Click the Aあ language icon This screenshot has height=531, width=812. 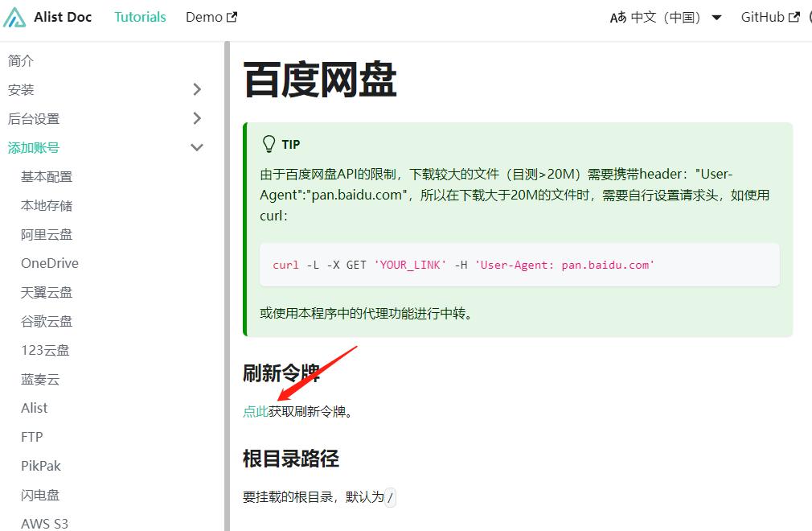tap(620, 16)
